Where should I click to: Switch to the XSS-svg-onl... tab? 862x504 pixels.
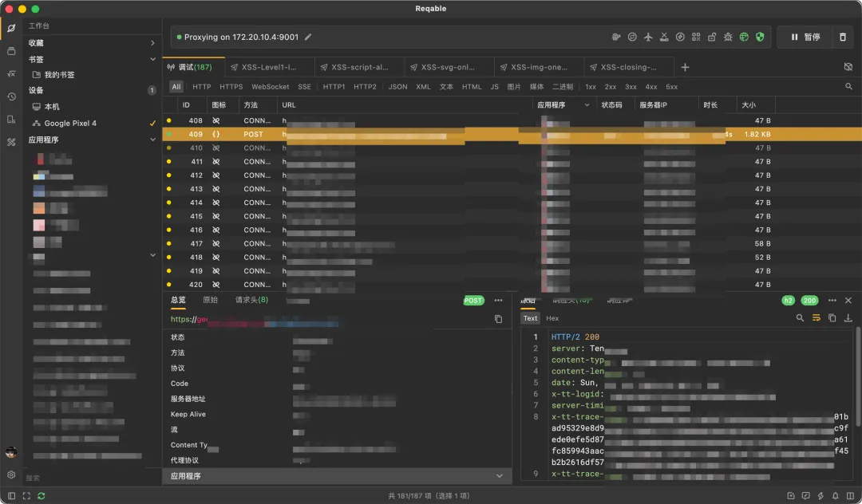449,67
